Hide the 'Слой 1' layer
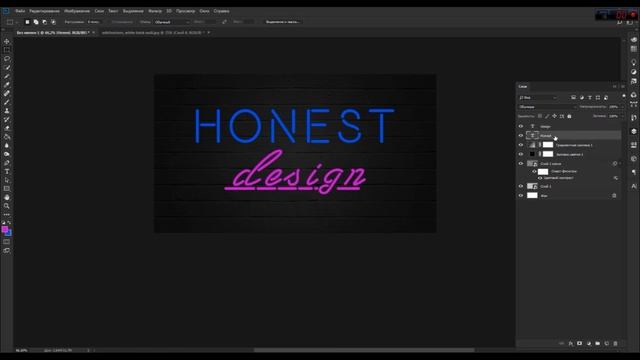640x360 pixels. coord(521,186)
